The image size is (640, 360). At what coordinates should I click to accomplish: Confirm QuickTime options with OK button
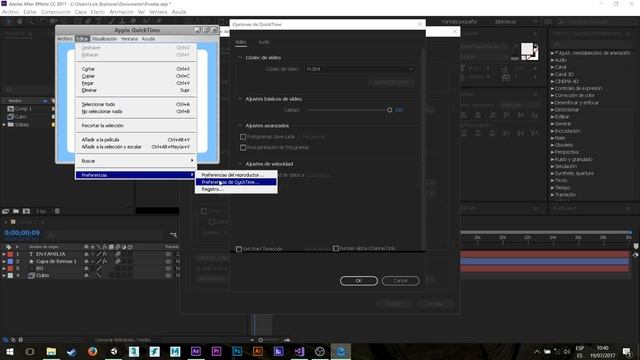(359, 281)
